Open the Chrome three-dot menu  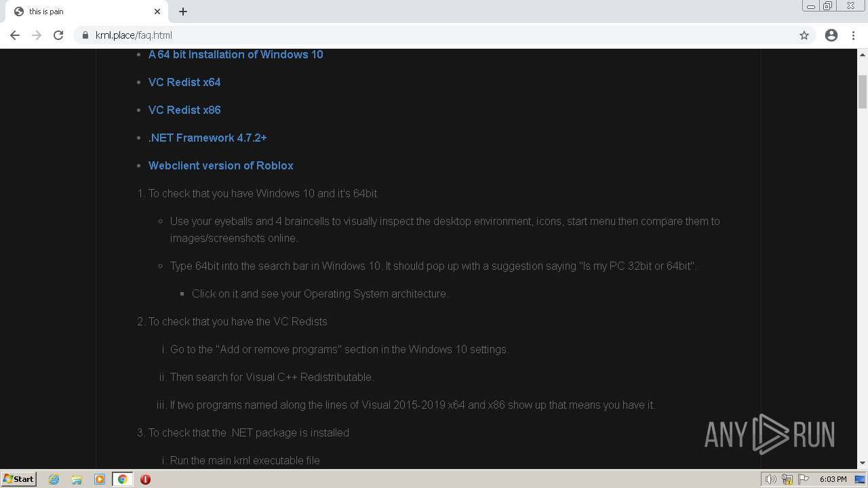[854, 35]
